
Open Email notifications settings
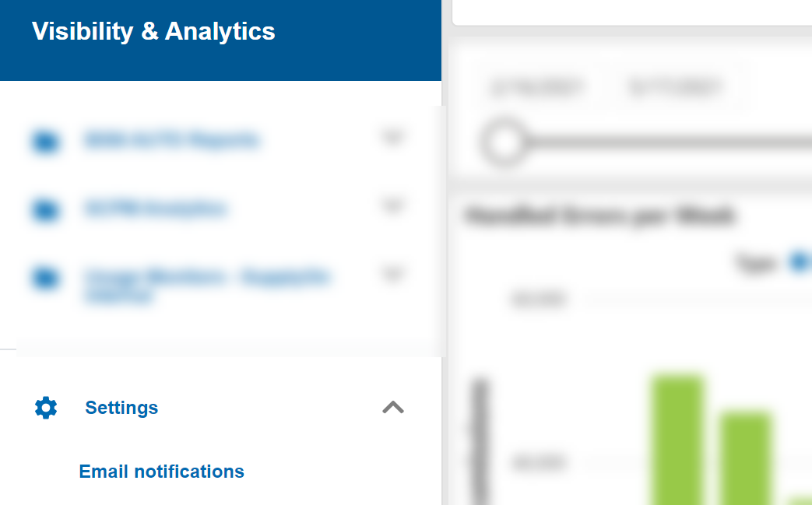162,472
